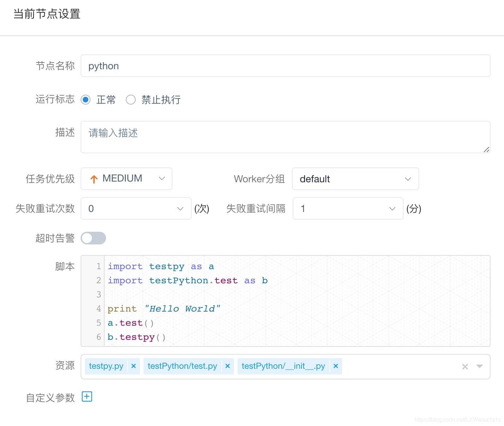Screen dimensions: 504x426
Task: Open the task priority MEDIUM dropdown
Action: pyautogui.click(x=127, y=179)
